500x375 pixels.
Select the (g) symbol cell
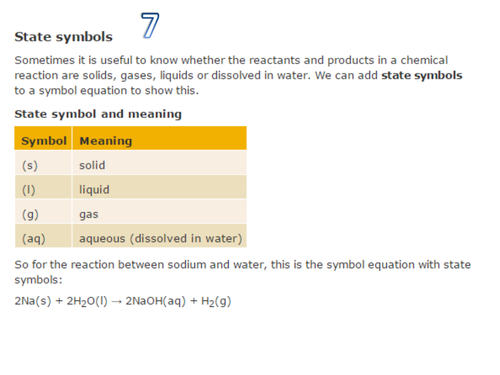point(43,212)
